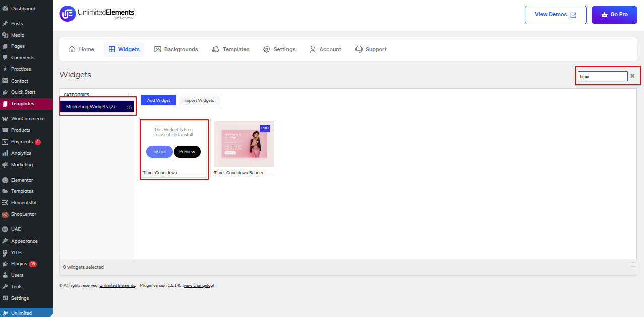Open the Import Widgets button

coord(199,100)
